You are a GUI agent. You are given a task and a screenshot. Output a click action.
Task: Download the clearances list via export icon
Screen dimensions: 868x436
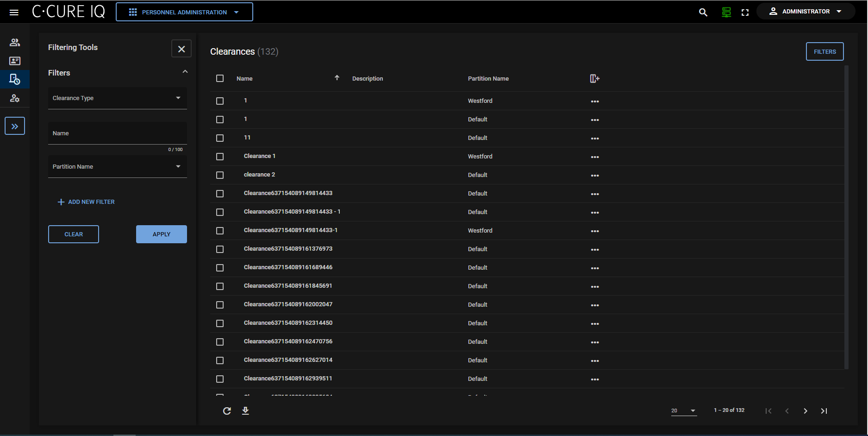[245, 411]
